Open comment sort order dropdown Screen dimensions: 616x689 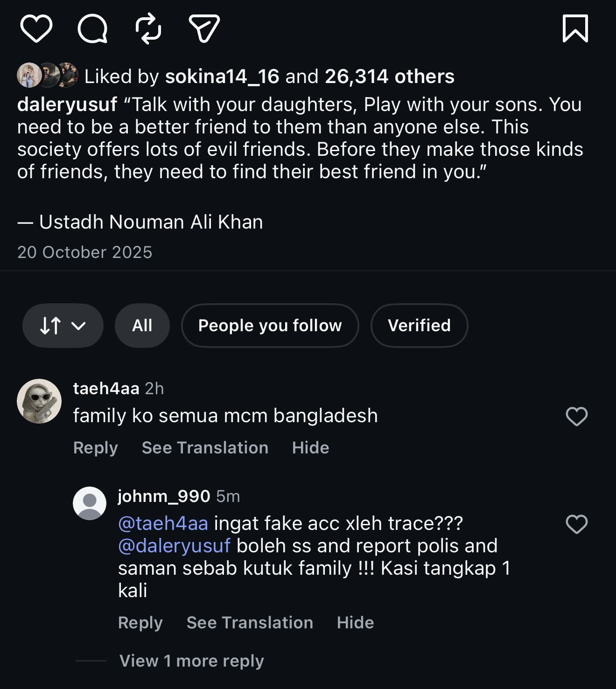point(63,326)
